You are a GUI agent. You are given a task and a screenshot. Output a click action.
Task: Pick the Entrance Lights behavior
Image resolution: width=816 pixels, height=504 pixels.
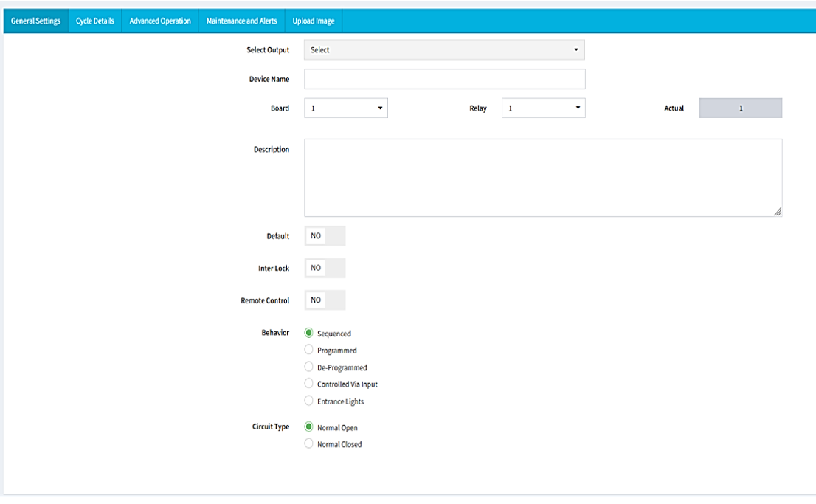click(x=308, y=400)
